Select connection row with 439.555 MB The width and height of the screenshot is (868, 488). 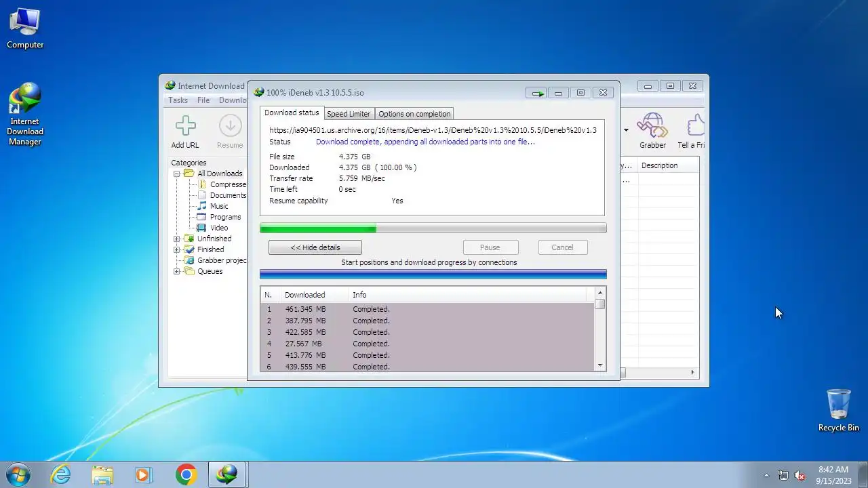[427, 367]
